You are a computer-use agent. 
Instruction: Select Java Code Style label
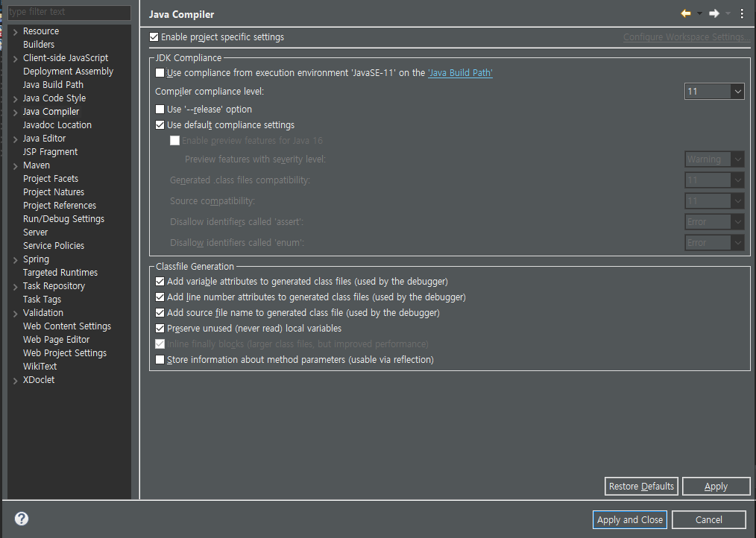pos(54,98)
